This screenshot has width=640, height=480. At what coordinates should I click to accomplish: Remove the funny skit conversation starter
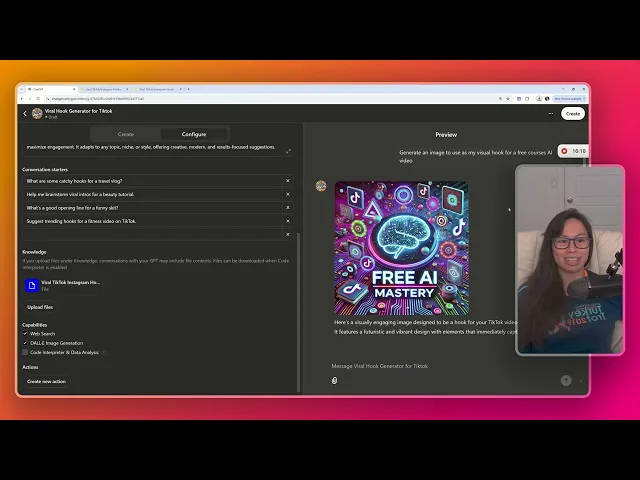tap(288, 208)
